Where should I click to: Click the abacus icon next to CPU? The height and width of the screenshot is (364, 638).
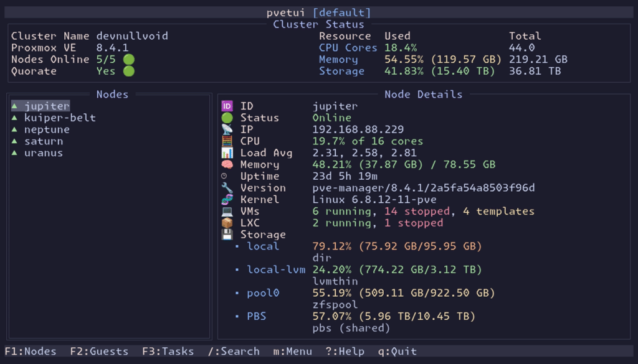(227, 141)
